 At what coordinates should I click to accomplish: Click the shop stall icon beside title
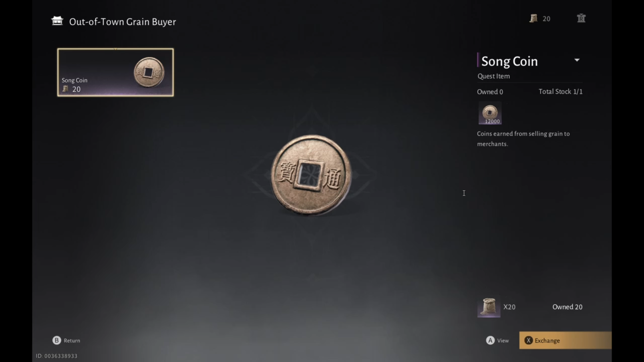[x=57, y=21]
